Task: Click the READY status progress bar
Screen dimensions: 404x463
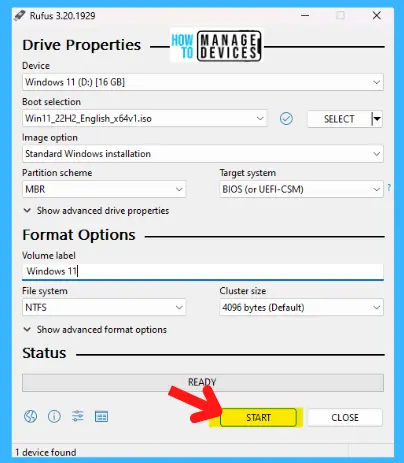Action: 203,382
